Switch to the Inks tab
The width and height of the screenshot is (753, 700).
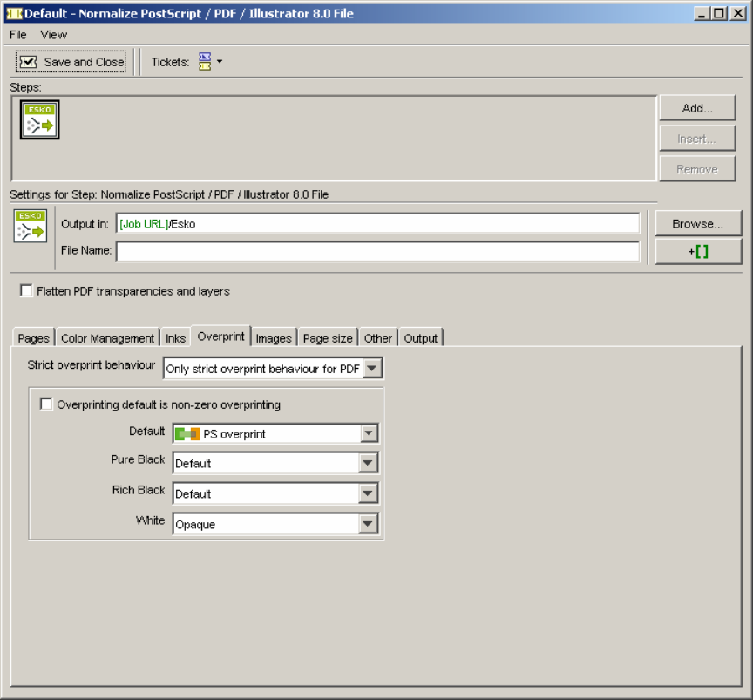[175, 338]
